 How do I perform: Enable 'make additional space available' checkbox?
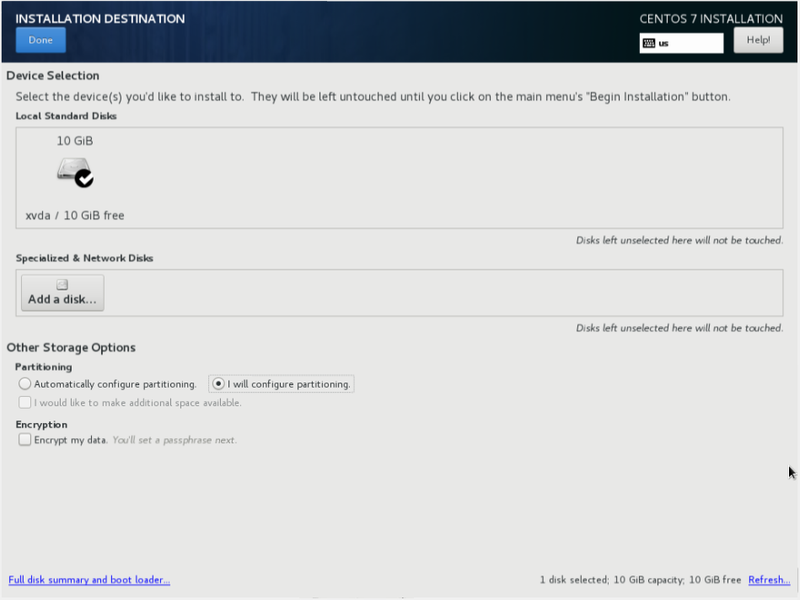pos(25,403)
